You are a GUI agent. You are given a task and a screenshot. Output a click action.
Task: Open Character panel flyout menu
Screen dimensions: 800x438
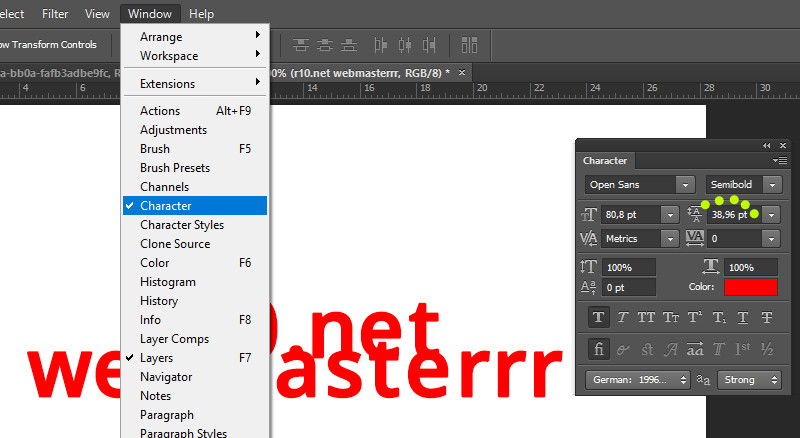click(x=780, y=160)
